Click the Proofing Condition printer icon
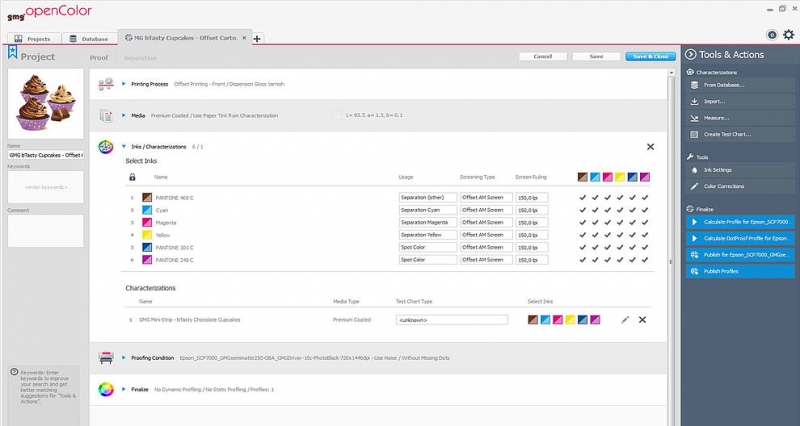Screen dimensions: 800x426 (106, 358)
